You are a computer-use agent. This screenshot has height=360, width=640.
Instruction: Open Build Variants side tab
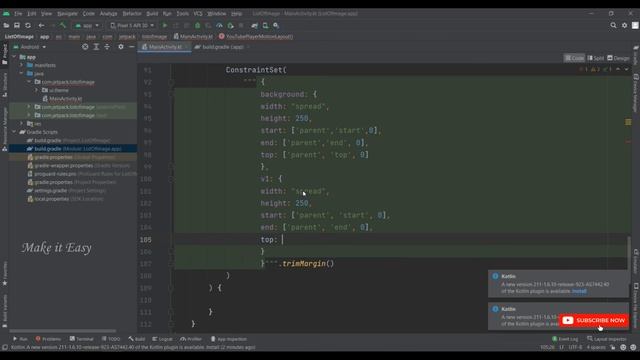click(x=4, y=311)
